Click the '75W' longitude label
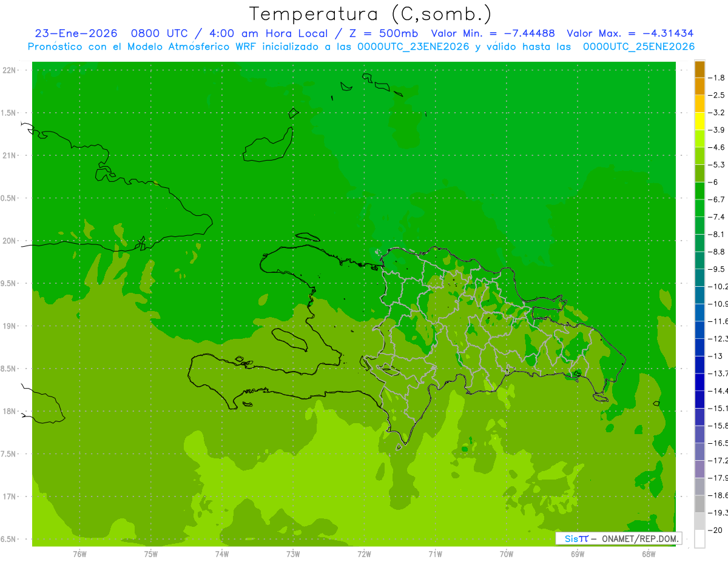 click(151, 554)
